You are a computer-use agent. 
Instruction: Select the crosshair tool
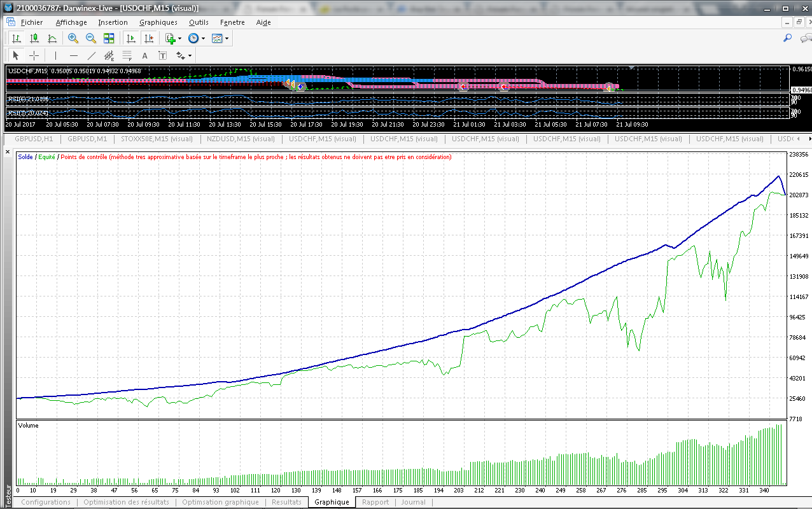coord(34,56)
